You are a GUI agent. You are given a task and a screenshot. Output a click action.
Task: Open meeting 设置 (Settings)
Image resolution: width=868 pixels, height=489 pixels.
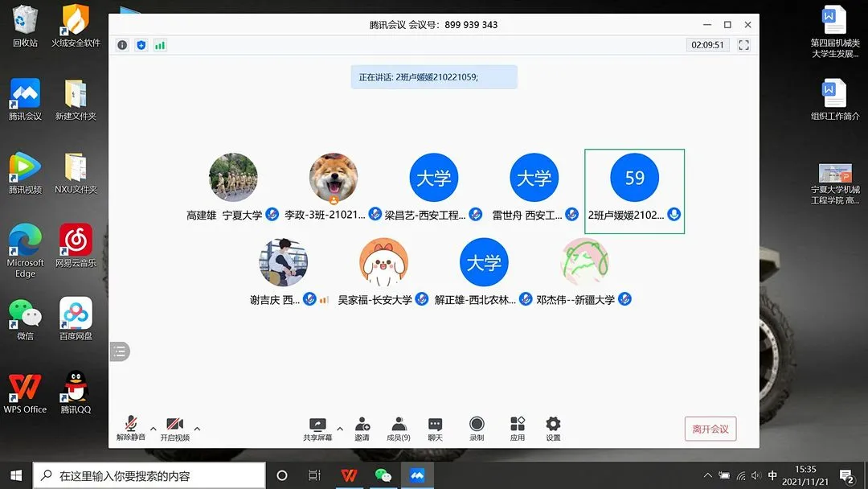[553, 429]
